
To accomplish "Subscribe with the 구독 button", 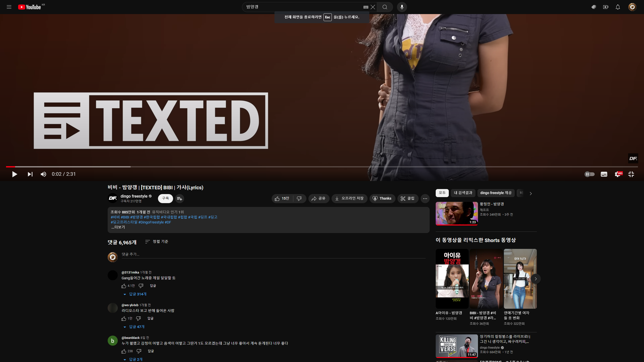I will 165,199.
